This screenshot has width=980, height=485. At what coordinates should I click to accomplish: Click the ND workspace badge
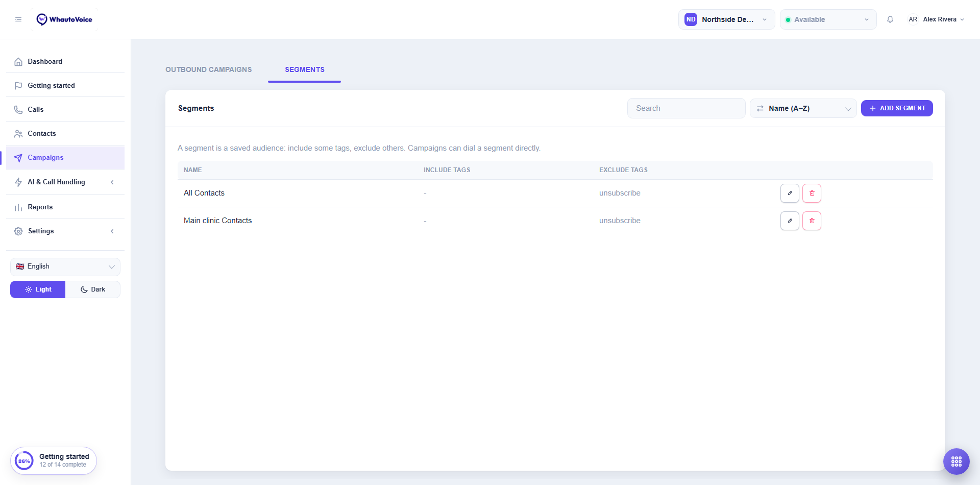click(x=691, y=19)
